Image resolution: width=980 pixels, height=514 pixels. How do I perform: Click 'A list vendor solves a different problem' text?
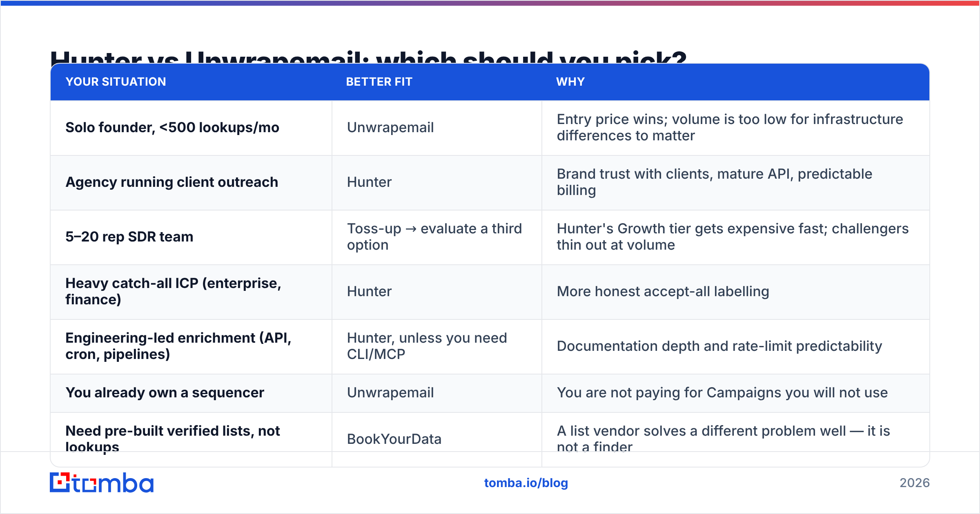[x=724, y=439]
